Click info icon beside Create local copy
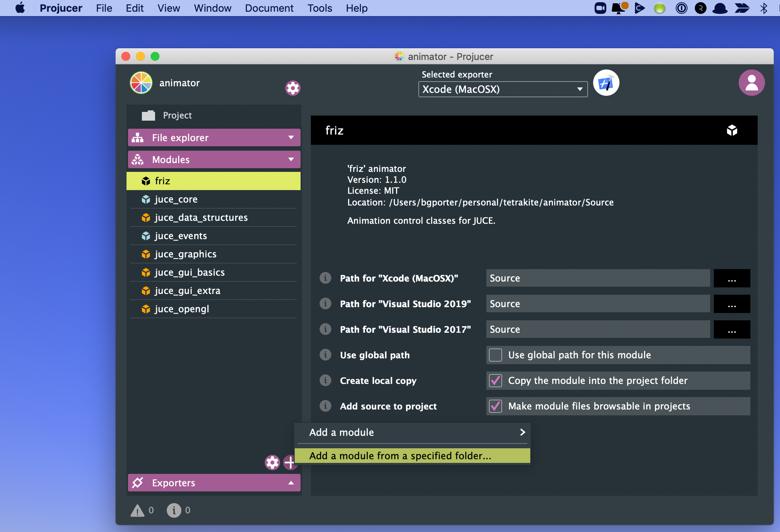780x532 pixels. [325, 381]
